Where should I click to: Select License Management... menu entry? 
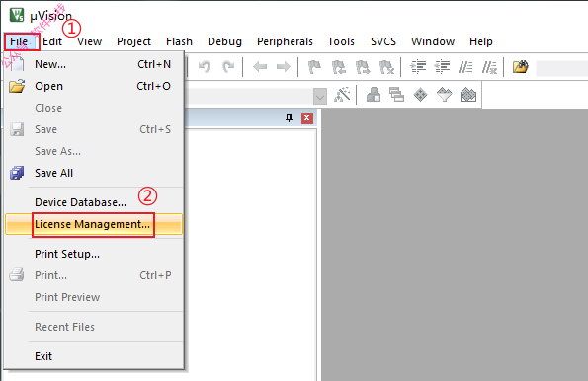94,224
